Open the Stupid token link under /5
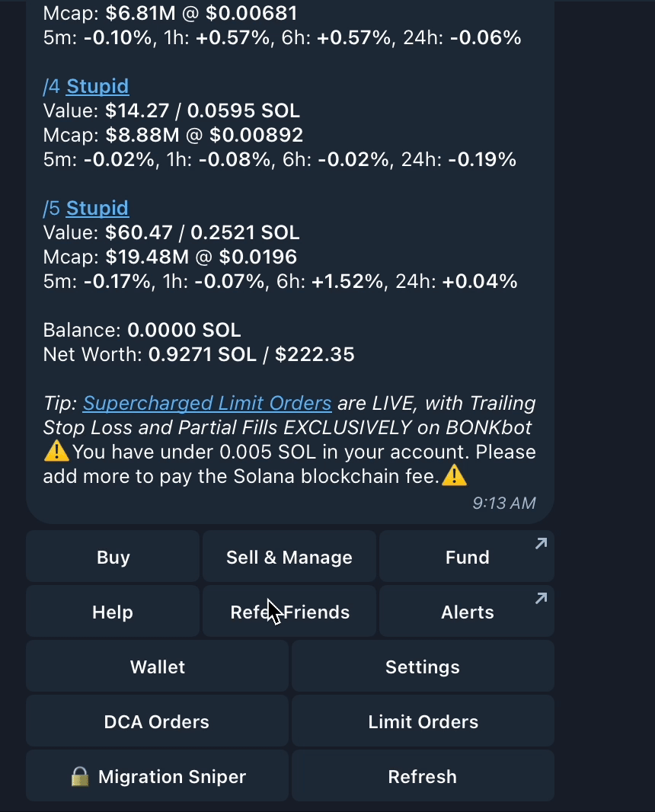Image resolution: width=655 pixels, height=812 pixels. click(x=97, y=208)
